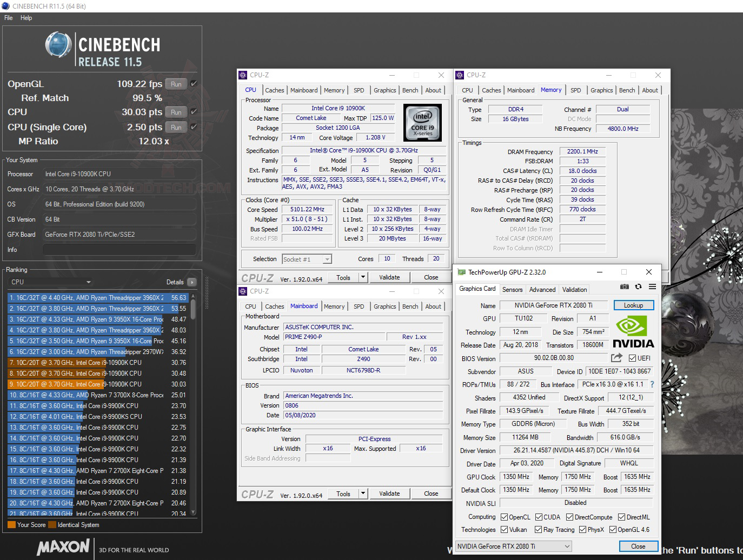Click the Intel Core i9 X-series badge in CPU-Z
Image resolution: width=743 pixels, height=560 pixels.
click(x=422, y=123)
